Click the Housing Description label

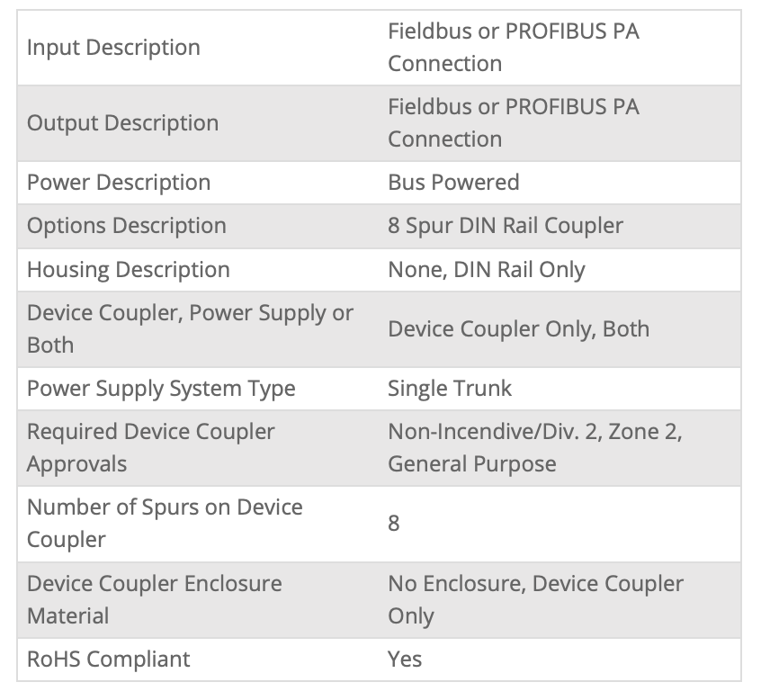point(128,270)
